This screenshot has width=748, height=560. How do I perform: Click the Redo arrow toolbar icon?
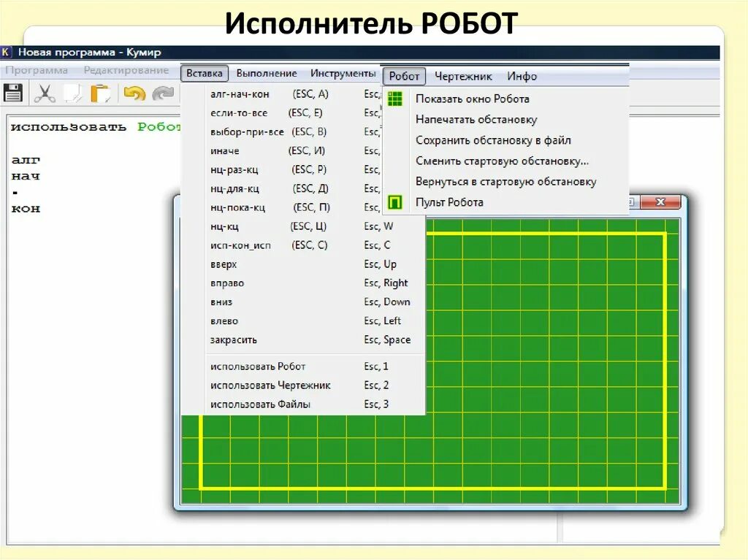click(x=163, y=93)
